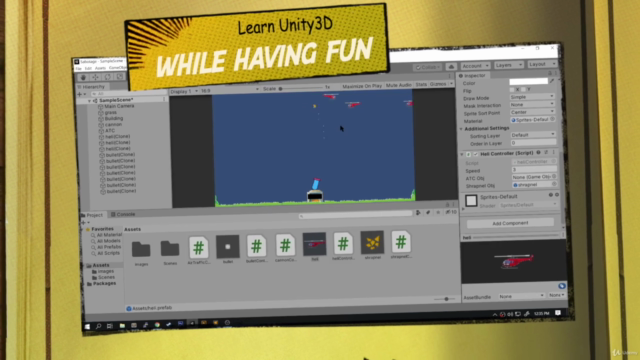Open Heli Controller preset settings icon
This screenshot has width=640, height=360.
tap(546, 152)
